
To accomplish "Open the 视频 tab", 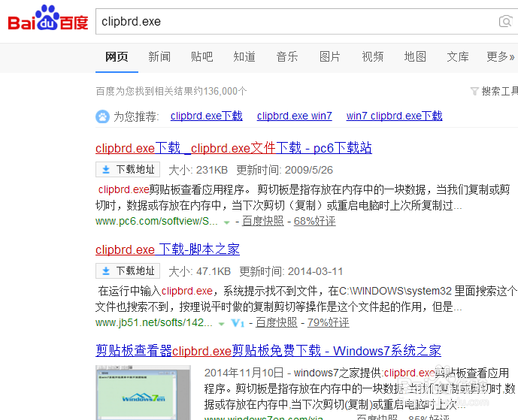I will (373, 57).
